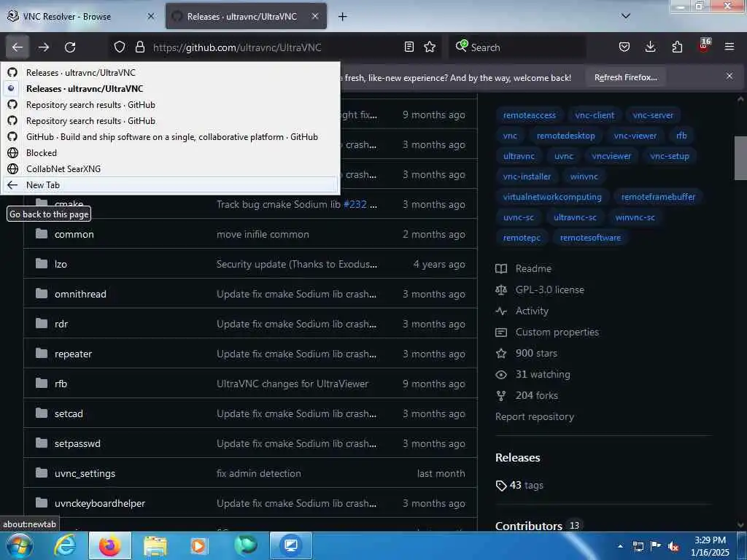This screenshot has height=560, width=747.
Task: Open the setpasswd folder
Action: pos(77,444)
